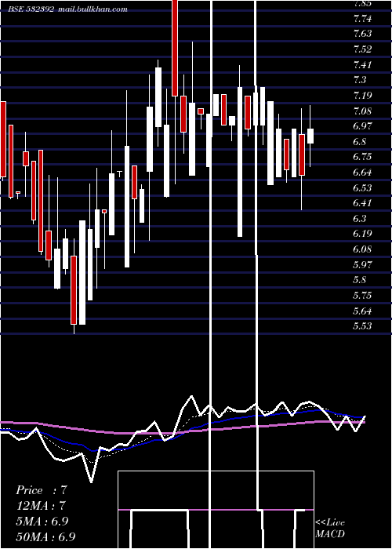Viewport: 392px width, 549px height.
Task: Click the 7.19 price axis label
Action: click(362, 95)
